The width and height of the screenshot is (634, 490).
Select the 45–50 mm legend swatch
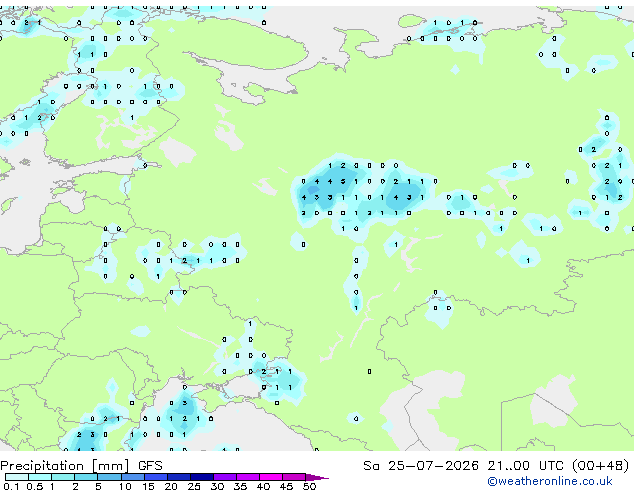[x=294, y=477]
